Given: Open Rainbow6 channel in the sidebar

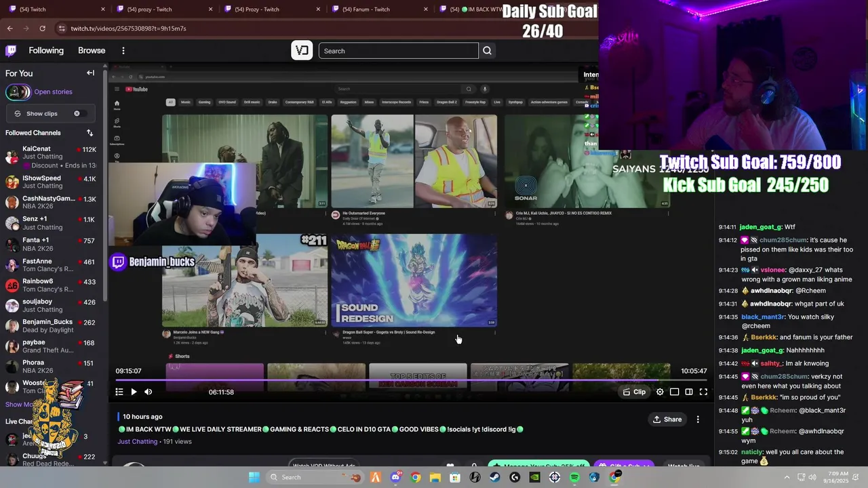Looking at the screenshot, I should coord(51,285).
